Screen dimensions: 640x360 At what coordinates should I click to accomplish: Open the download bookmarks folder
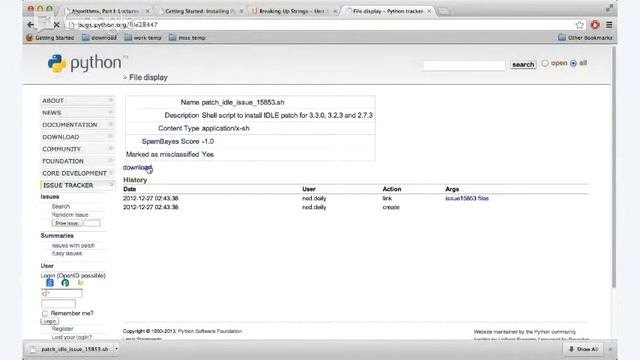click(99, 38)
